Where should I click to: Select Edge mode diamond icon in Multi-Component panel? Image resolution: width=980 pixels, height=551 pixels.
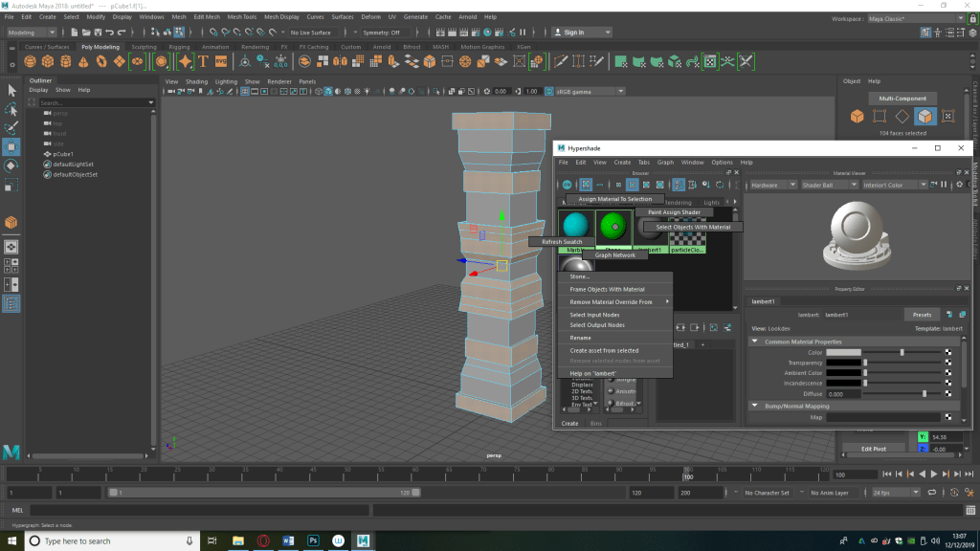point(902,116)
